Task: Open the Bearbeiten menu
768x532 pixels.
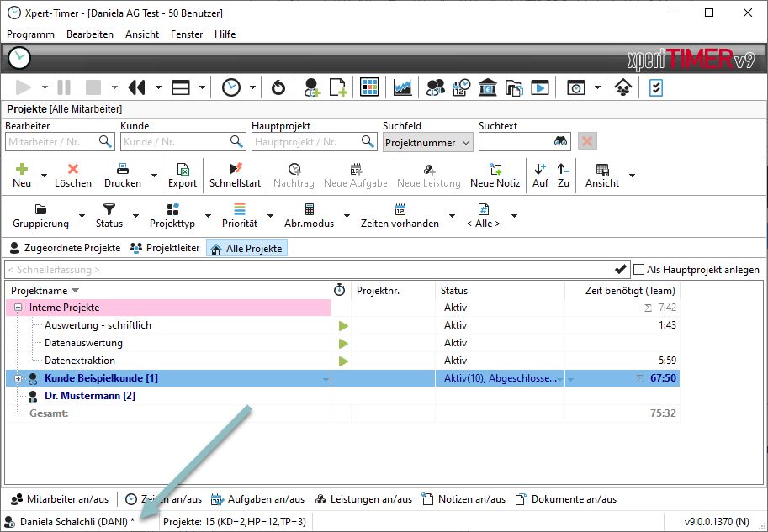Action: [90, 34]
